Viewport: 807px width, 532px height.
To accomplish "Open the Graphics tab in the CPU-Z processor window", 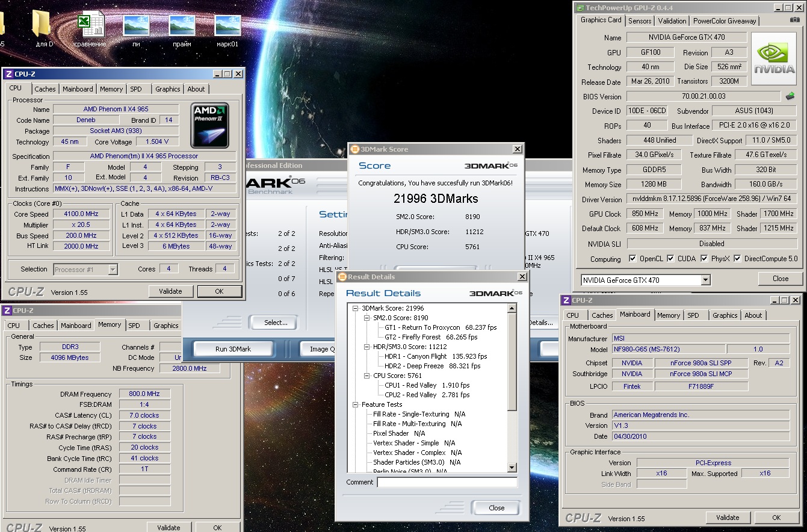I will click(168, 88).
